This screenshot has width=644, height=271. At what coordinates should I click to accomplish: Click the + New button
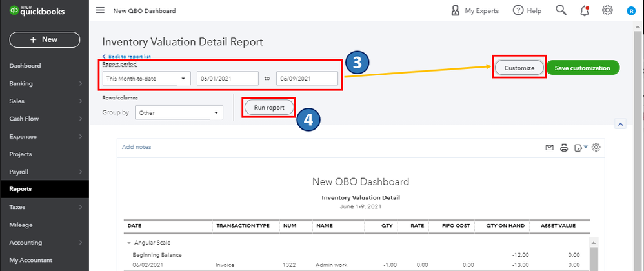coord(45,40)
